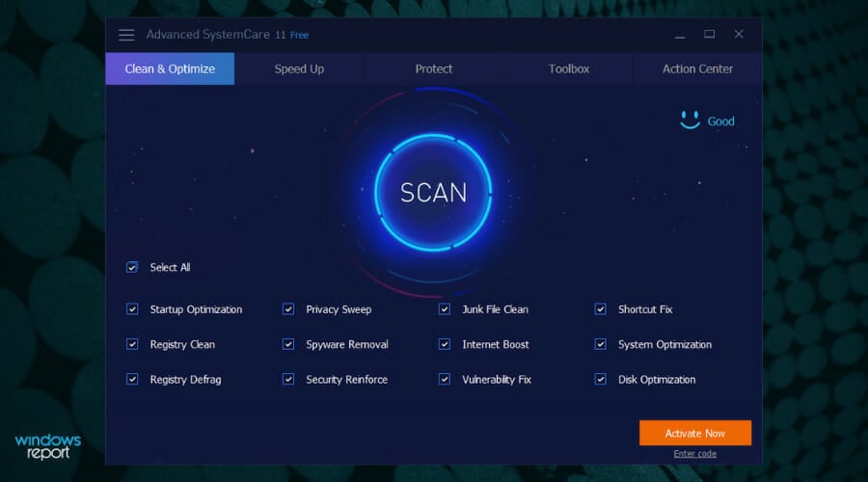Open the hamburger menu icon
The height and width of the screenshot is (482, 868).
(x=126, y=35)
